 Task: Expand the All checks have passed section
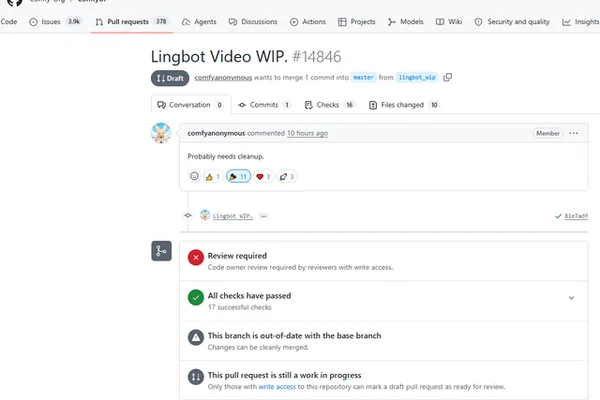tap(571, 298)
